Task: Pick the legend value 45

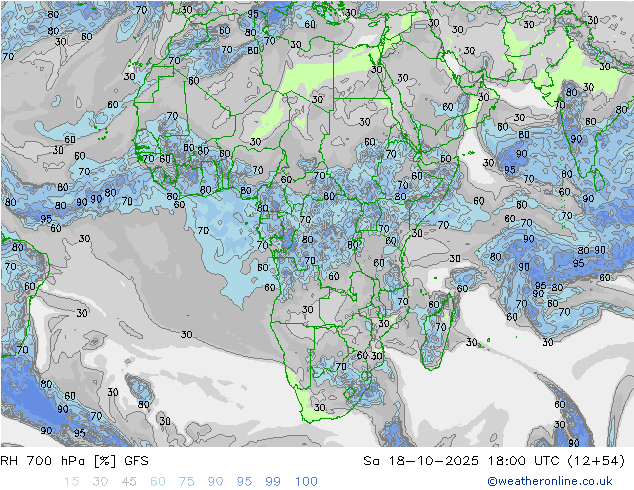Action: click(x=129, y=482)
